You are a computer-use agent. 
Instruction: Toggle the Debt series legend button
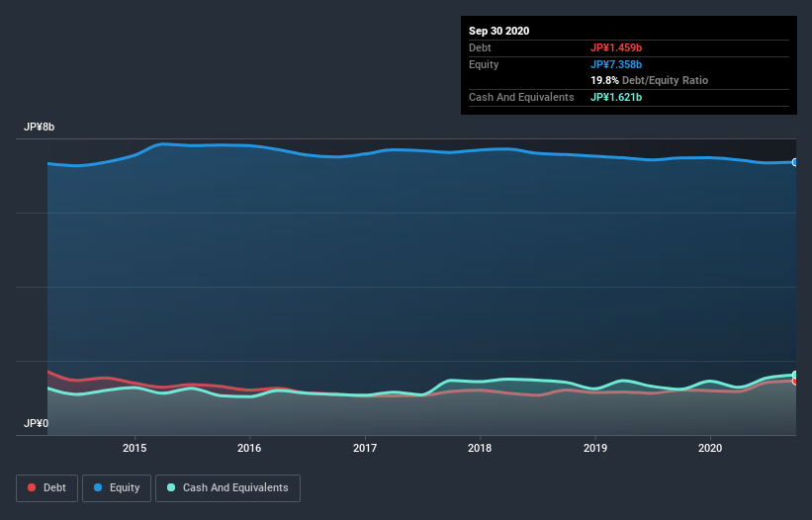tap(47, 488)
